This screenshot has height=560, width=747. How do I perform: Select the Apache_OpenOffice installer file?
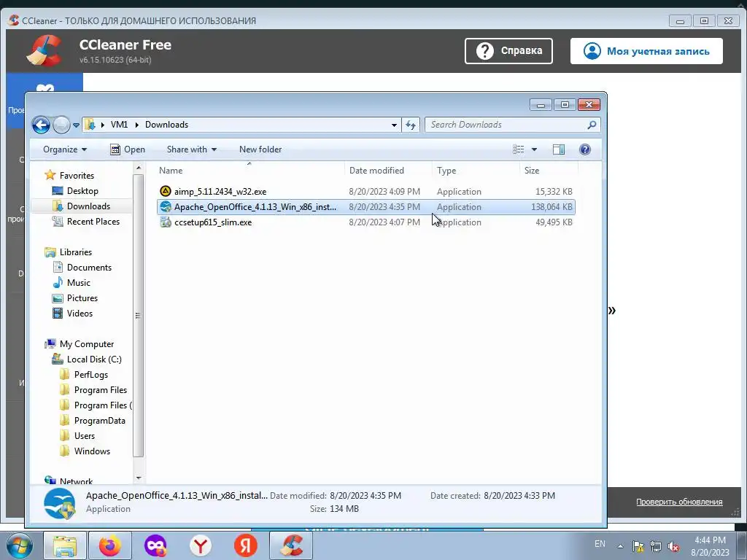point(366,206)
